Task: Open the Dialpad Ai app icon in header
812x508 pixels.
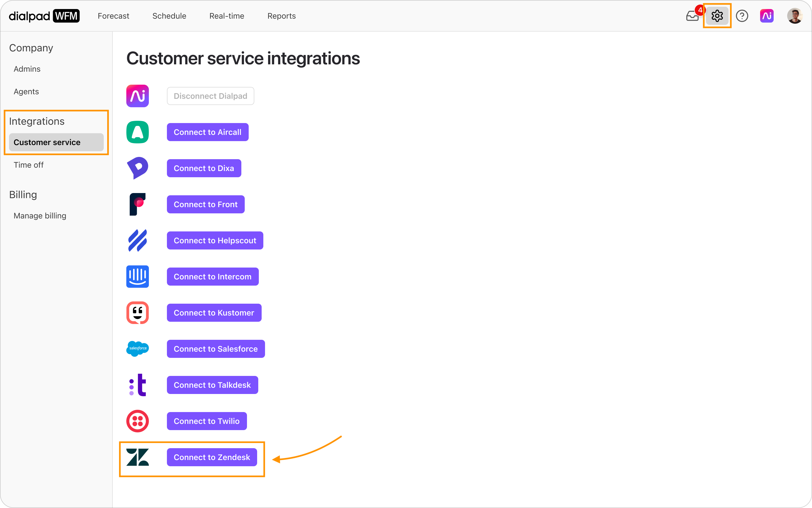Action: [x=767, y=16]
